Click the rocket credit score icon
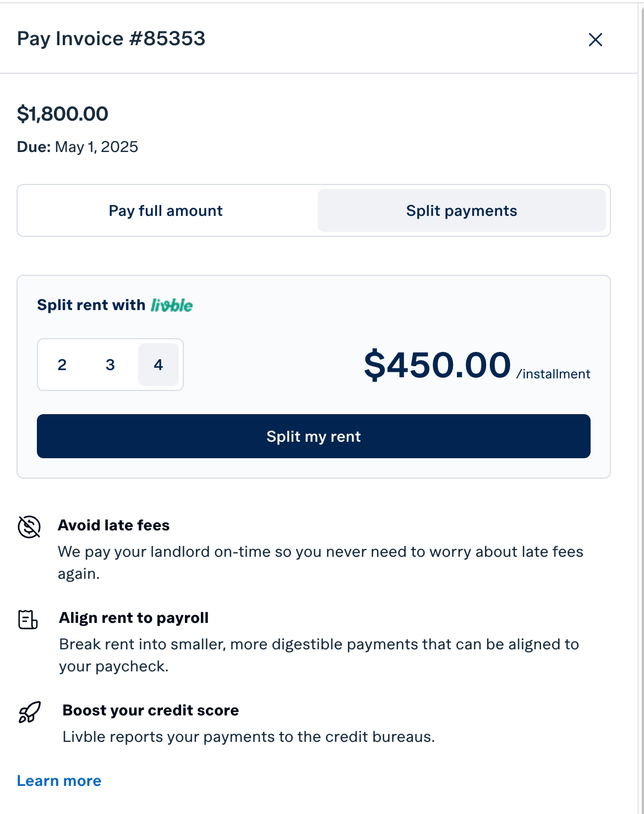 30,712
